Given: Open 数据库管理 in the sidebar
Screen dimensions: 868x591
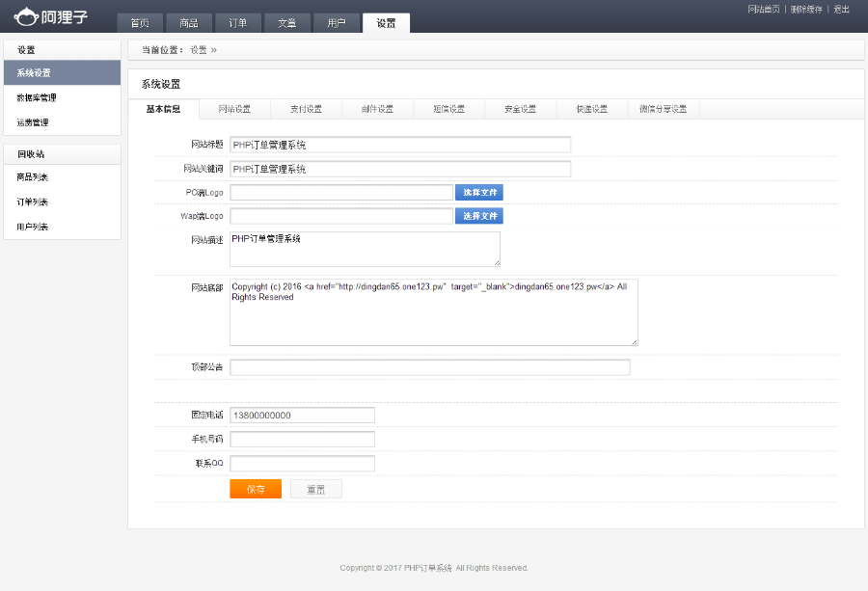Looking at the screenshot, I should point(35,96).
